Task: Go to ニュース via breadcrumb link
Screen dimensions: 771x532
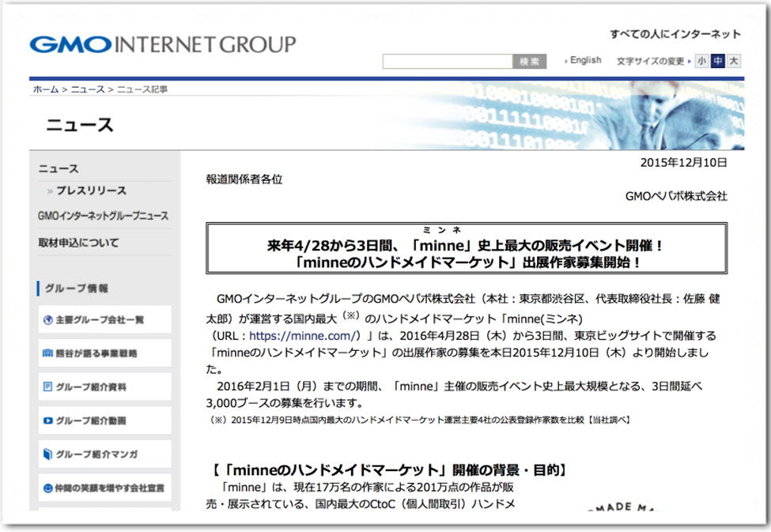Action: click(88, 89)
